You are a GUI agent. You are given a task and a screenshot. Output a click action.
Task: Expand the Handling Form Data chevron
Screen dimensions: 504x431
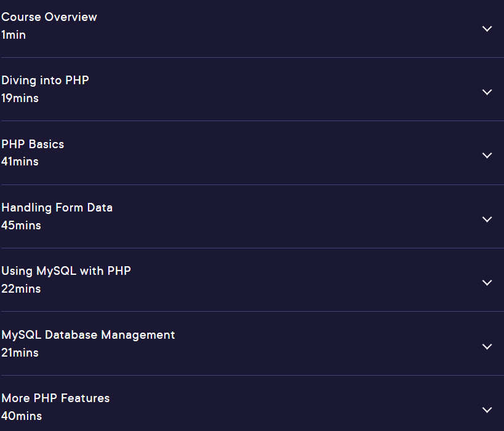pyautogui.click(x=487, y=219)
